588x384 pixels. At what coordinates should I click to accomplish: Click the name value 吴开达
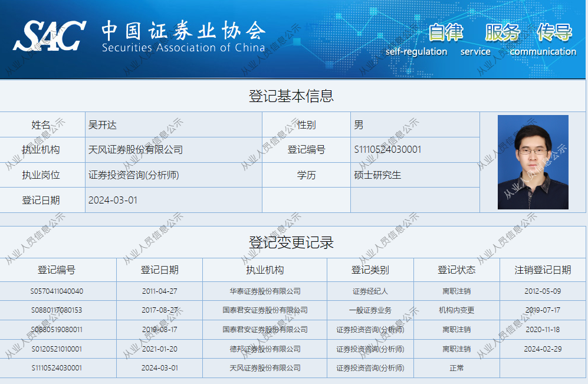pos(103,125)
